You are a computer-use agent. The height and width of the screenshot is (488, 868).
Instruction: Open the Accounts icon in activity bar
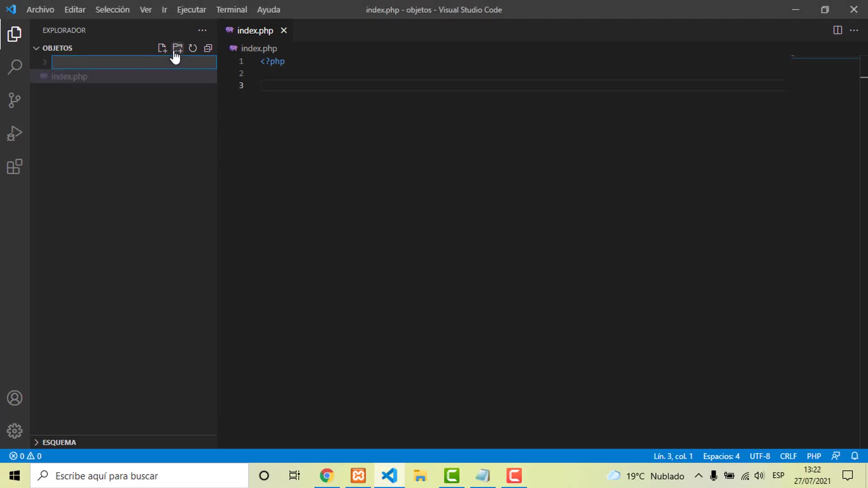click(14, 398)
